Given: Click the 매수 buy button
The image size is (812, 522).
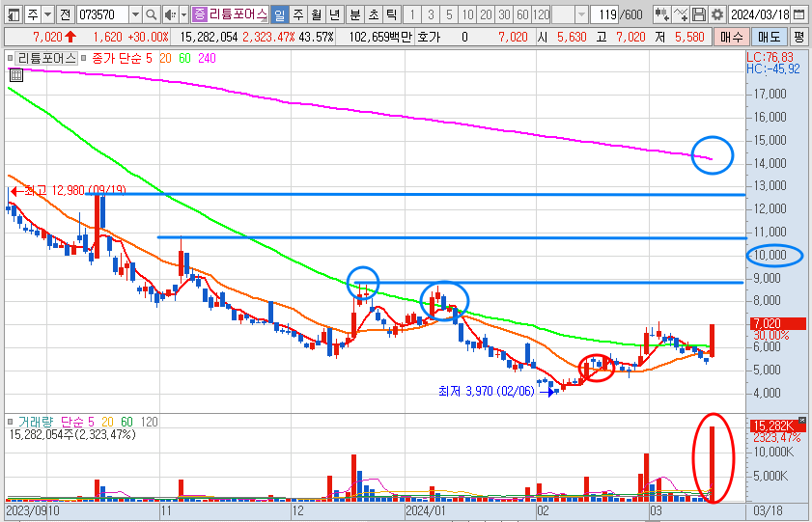Looking at the screenshot, I should point(732,37).
